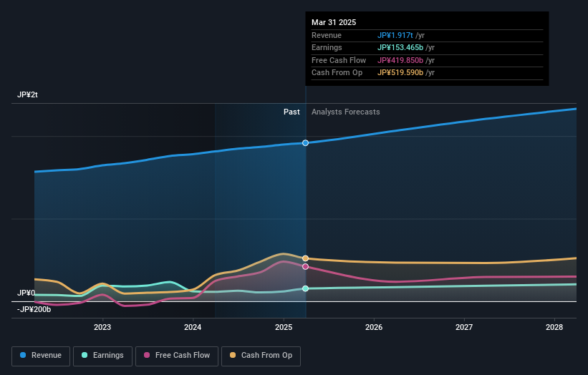The image size is (588, 375).
Task: Toggle the Cash From Op legend series
Action: tap(261, 356)
